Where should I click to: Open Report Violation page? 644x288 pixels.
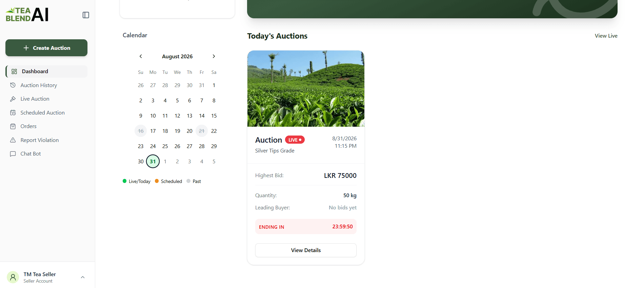pyautogui.click(x=46, y=140)
